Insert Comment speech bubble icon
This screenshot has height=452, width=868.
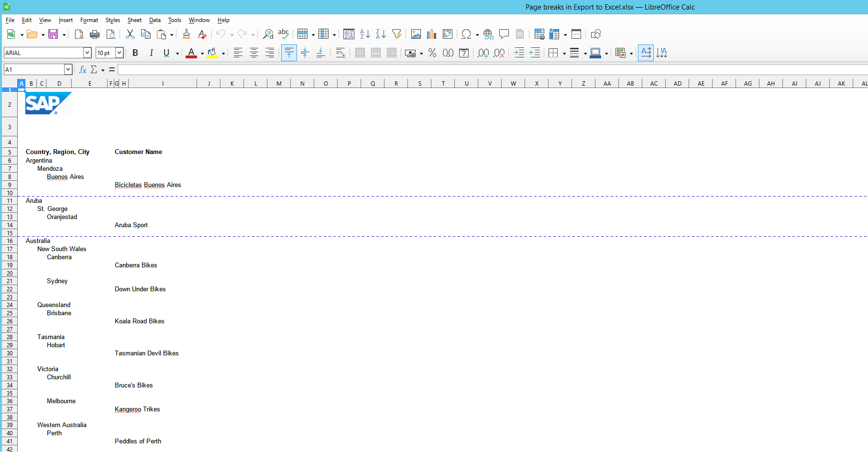coord(504,34)
